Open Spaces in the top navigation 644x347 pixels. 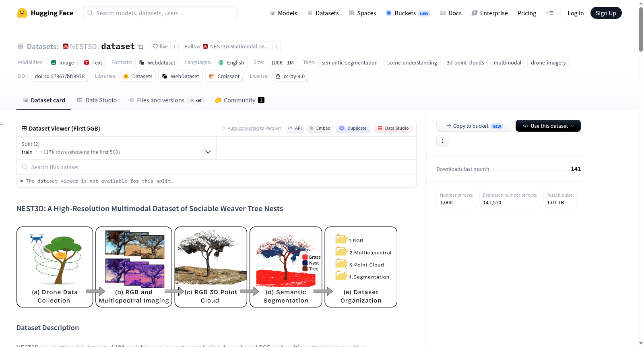pyautogui.click(x=363, y=13)
